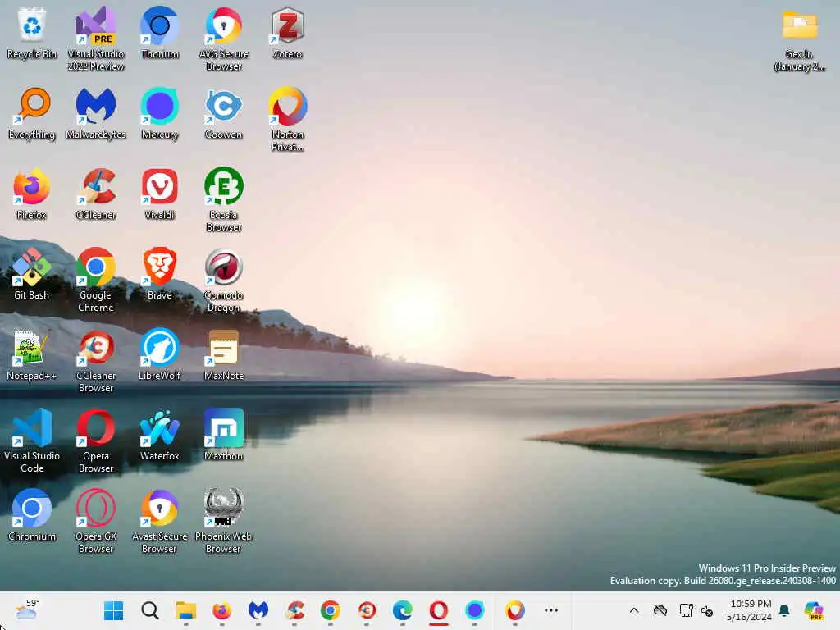Select the Comodo Dragon shortcut
The height and width of the screenshot is (630, 840).
coord(224,280)
